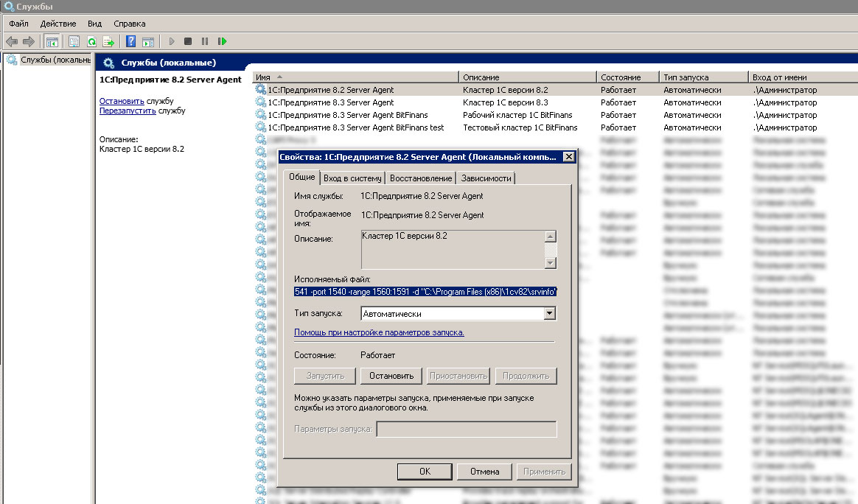Toggle the console tree show/hide icon
The image size is (858, 504).
(x=52, y=41)
